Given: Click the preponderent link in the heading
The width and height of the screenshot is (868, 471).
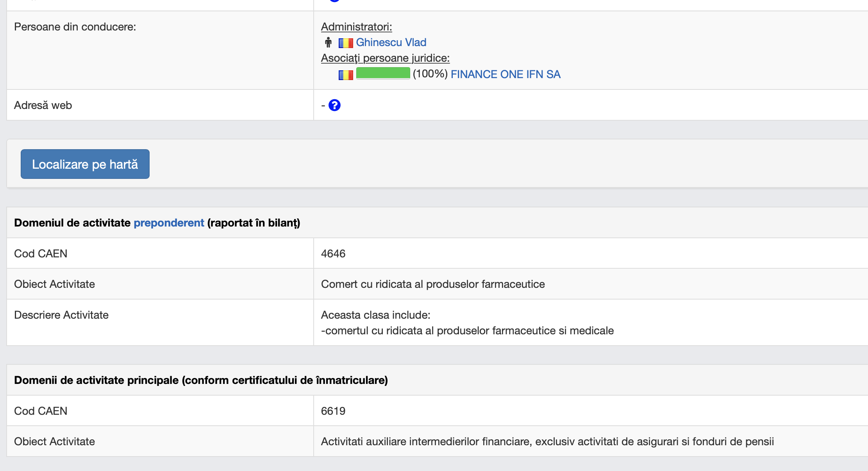Looking at the screenshot, I should pyautogui.click(x=169, y=223).
